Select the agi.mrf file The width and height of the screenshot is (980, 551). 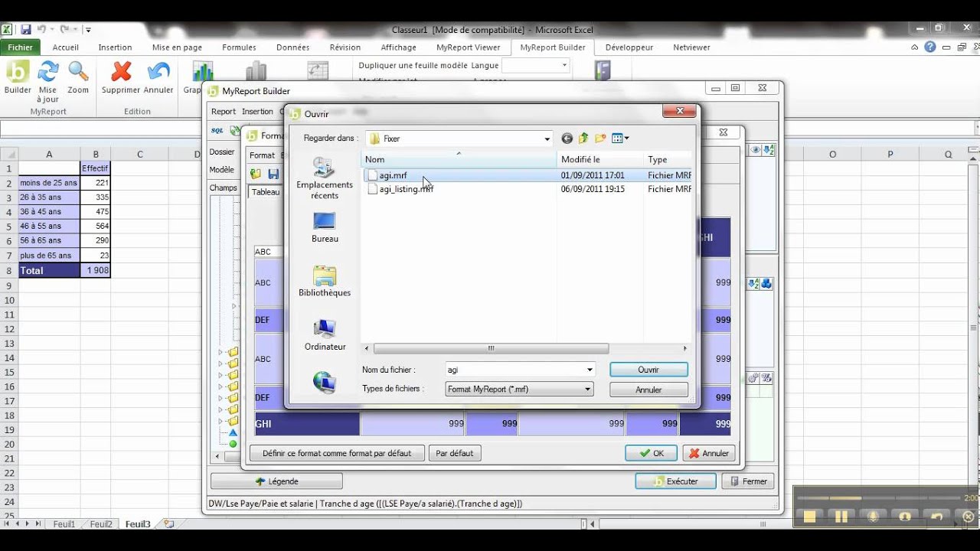point(393,175)
